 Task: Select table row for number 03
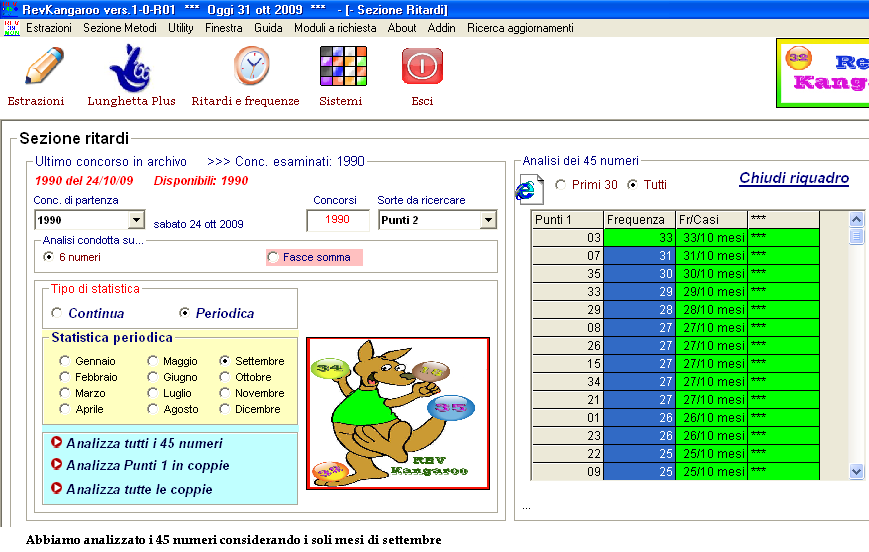676,237
